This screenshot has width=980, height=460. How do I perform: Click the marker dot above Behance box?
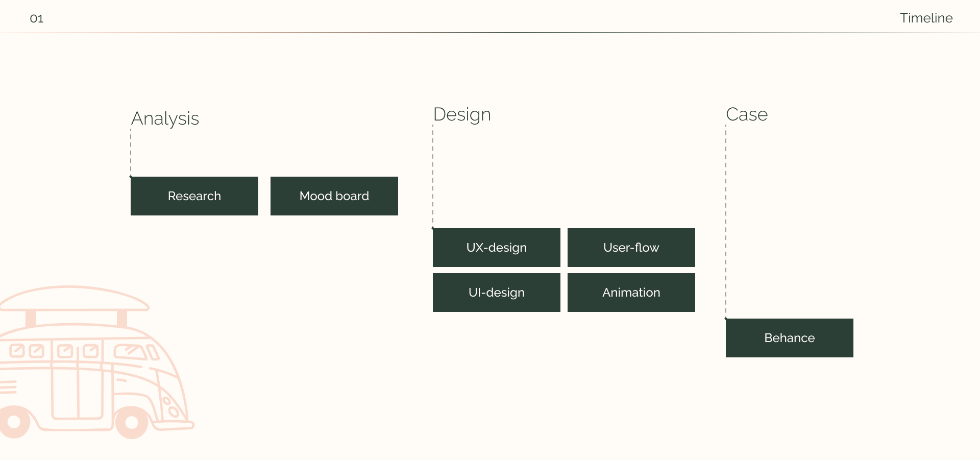click(x=726, y=319)
